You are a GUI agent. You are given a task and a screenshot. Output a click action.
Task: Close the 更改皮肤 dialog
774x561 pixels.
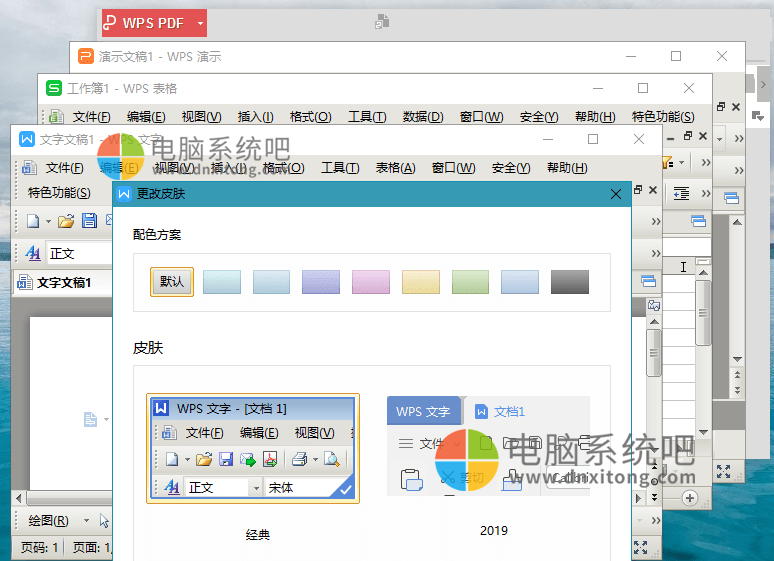coord(616,194)
